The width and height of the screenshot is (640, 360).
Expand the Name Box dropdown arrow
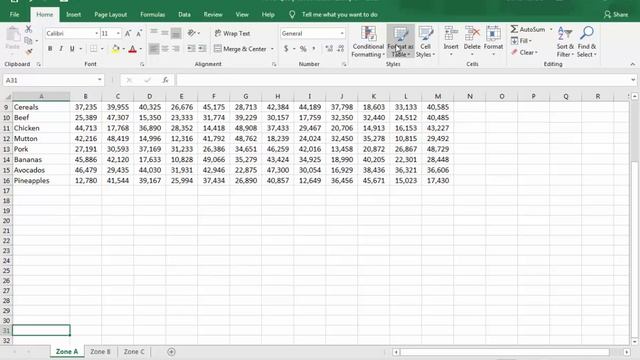coord(99,80)
